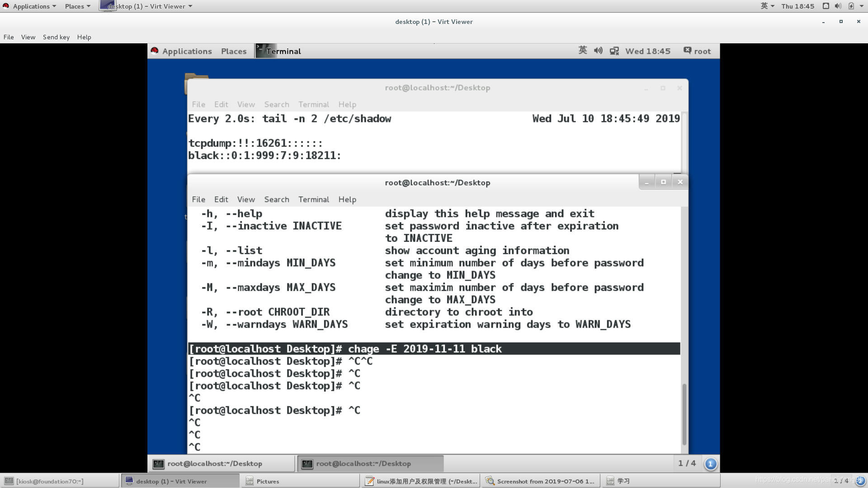Maximize the Virt Viewer window
This screenshot has width=868, height=488.
(841, 22)
